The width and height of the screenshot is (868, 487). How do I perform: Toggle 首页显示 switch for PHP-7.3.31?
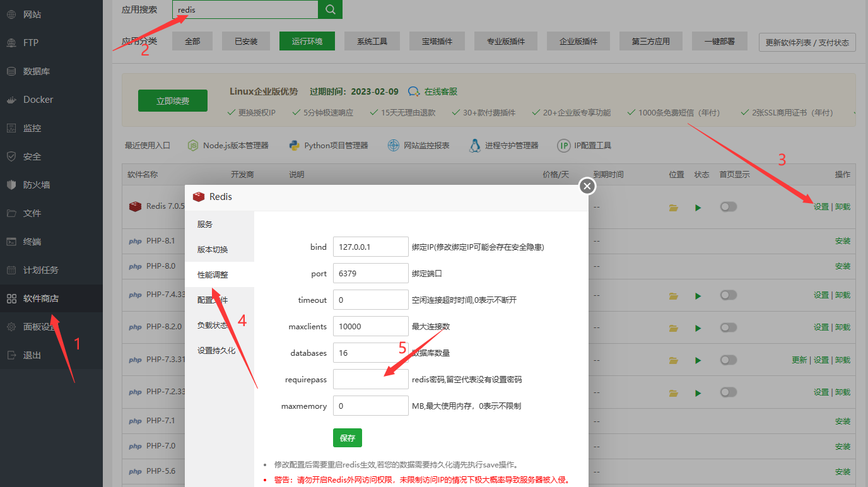[729, 360]
